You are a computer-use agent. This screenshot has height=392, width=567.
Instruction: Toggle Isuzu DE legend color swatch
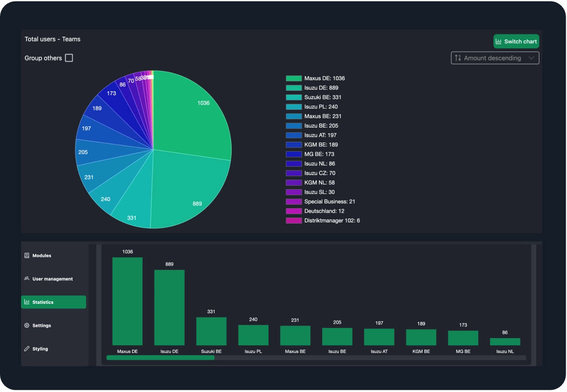tap(294, 88)
